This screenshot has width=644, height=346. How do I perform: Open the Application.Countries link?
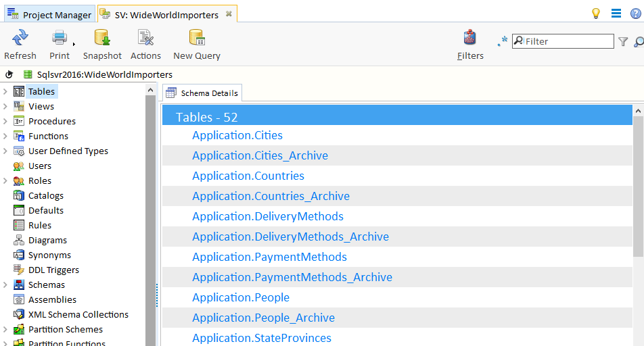[x=248, y=176]
